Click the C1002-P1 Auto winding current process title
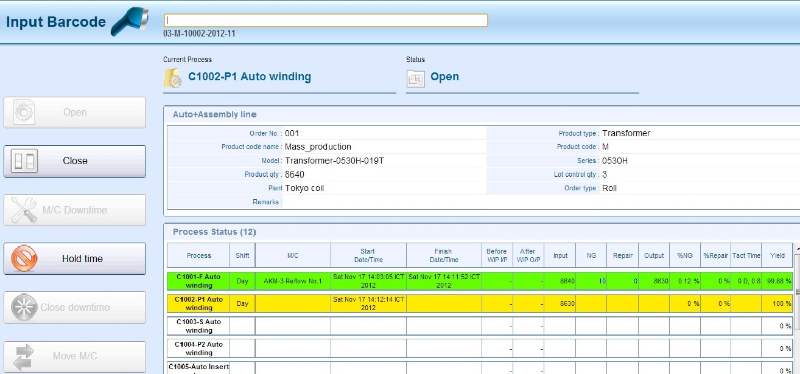800x374 pixels. click(249, 77)
